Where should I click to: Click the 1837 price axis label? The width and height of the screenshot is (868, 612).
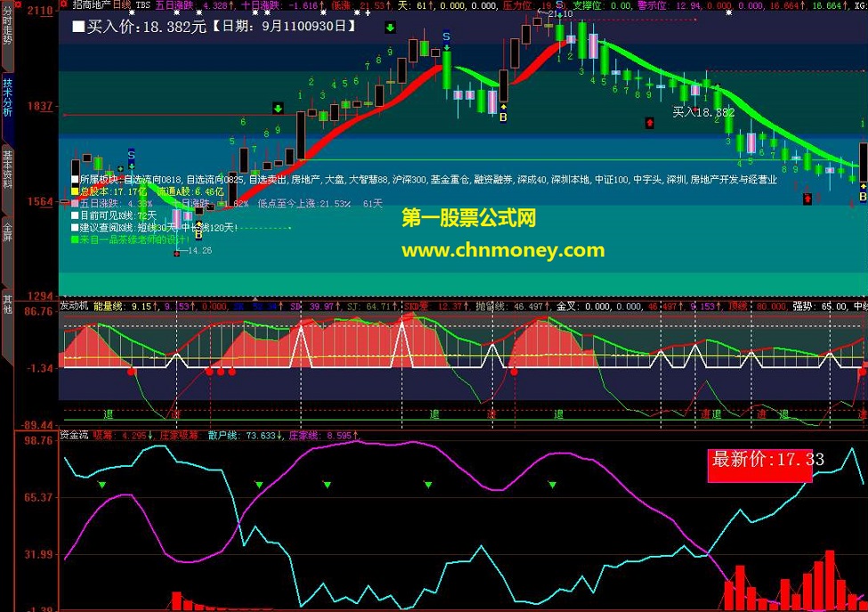coord(40,106)
